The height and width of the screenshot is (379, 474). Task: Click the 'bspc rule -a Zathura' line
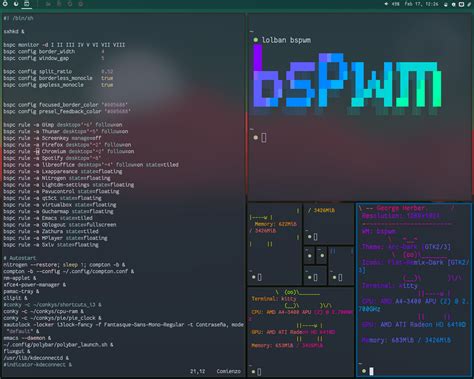tap(51, 231)
